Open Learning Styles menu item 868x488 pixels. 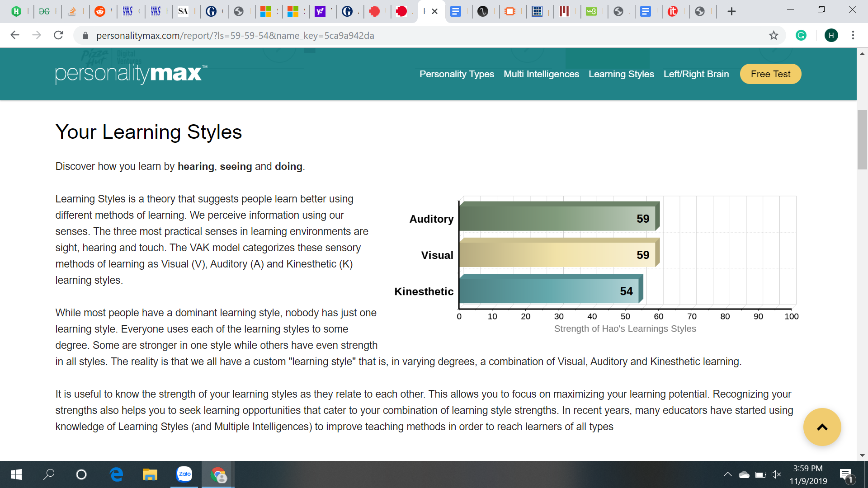click(x=621, y=74)
